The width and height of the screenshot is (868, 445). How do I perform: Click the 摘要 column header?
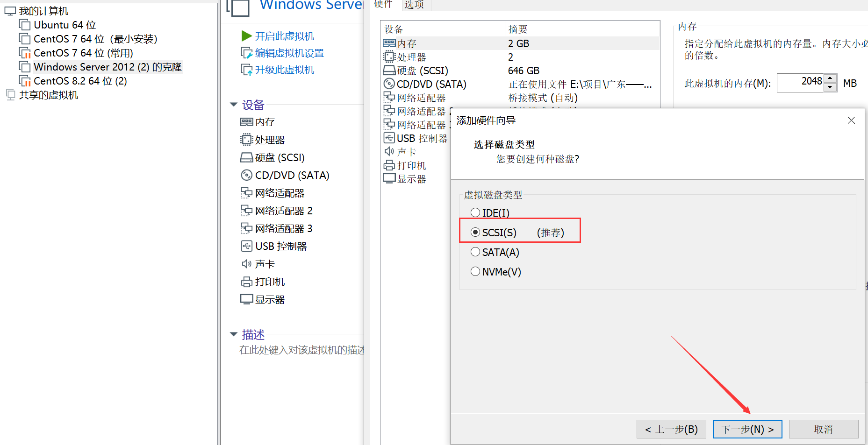582,29
